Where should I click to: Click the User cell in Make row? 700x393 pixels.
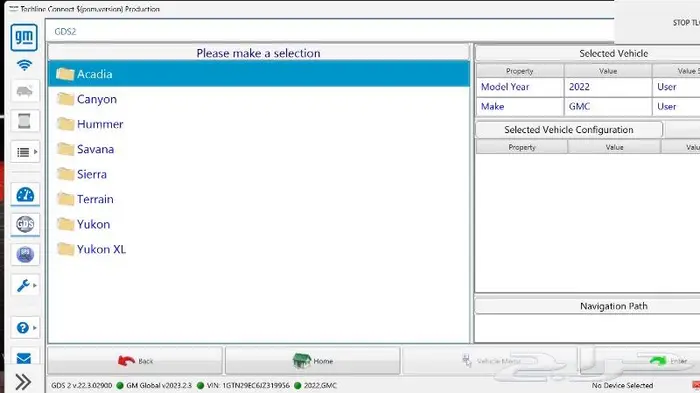[x=676, y=107]
